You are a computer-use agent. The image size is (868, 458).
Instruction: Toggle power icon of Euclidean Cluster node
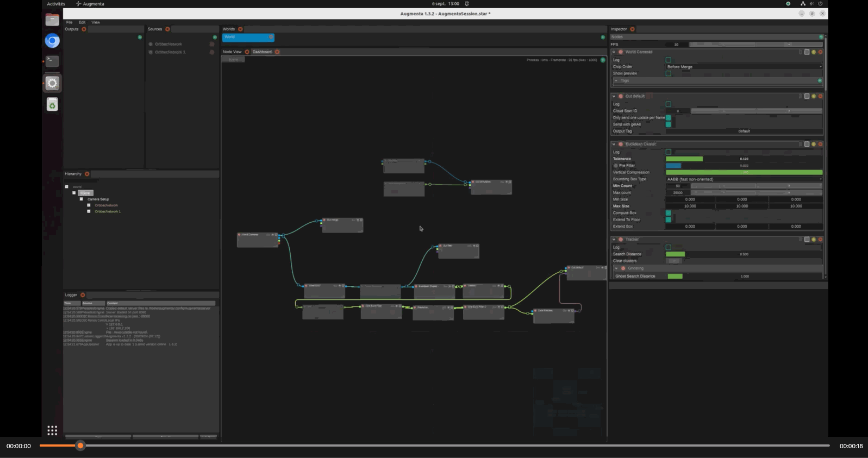coord(621,145)
